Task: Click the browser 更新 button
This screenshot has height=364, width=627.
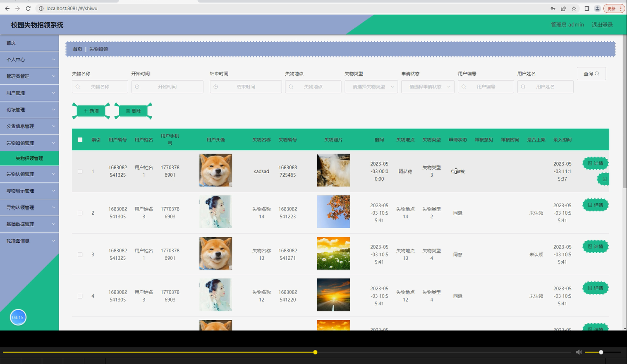Action: click(x=614, y=8)
